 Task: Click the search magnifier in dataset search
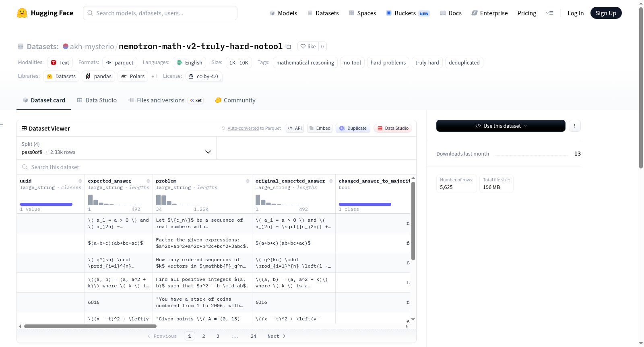pyautogui.click(x=25, y=167)
